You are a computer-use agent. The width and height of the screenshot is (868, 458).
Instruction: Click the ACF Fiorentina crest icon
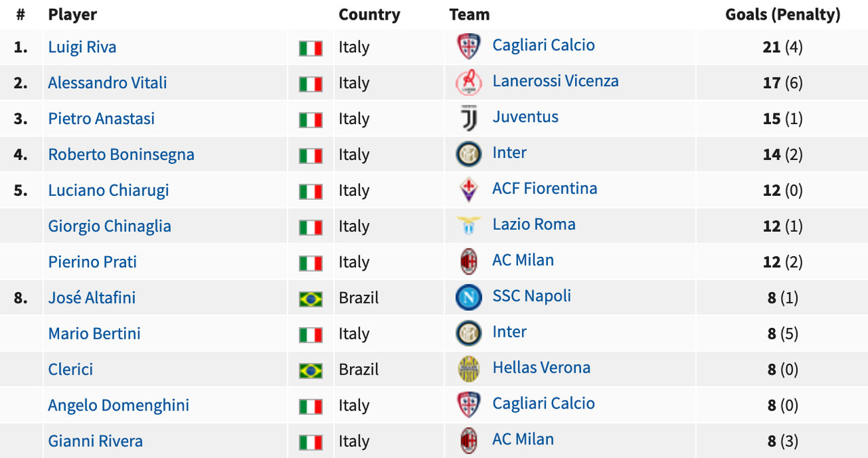[469, 190]
